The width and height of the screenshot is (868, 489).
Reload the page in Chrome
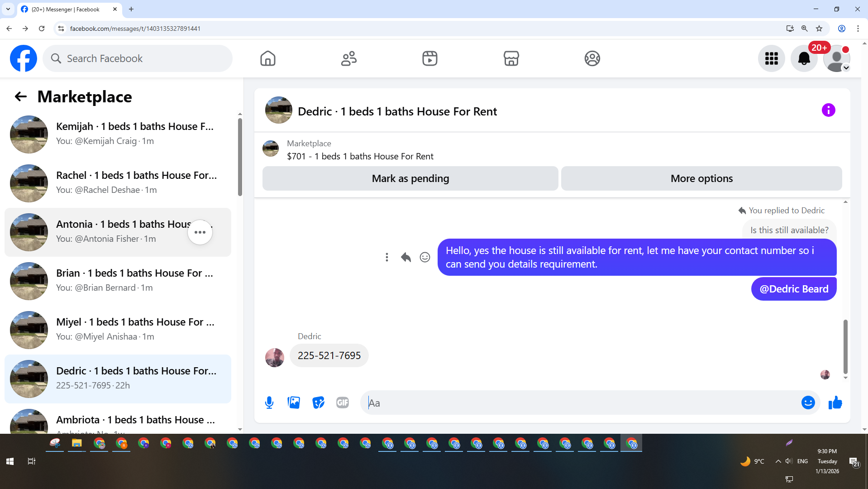pyautogui.click(x=42, y=29)
